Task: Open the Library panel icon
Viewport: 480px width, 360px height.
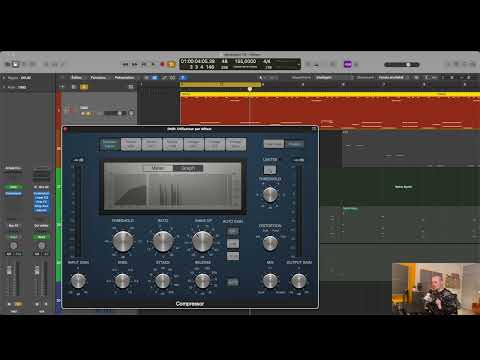Action: [8, 64]
